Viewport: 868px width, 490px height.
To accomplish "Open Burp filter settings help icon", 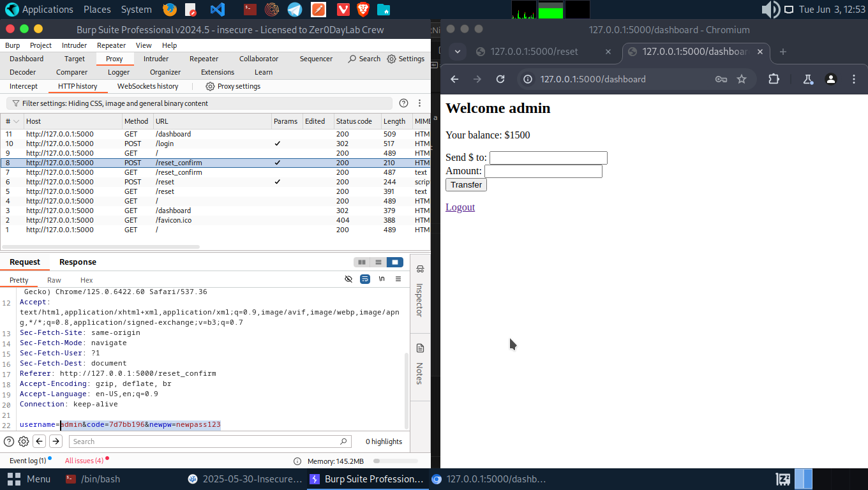I will pyautogui.click(x=403, y=103).
